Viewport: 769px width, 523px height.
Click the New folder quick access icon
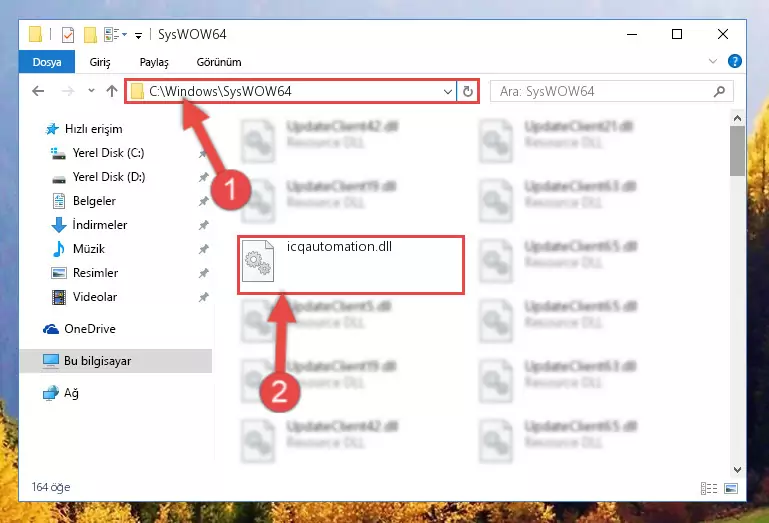click(90, 35)
